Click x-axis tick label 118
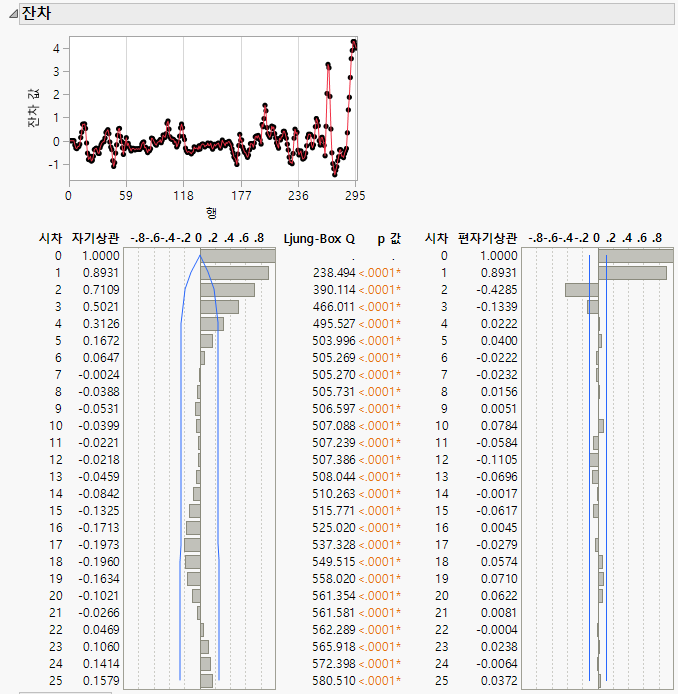The image size is (678, 694). pos(183,196)
